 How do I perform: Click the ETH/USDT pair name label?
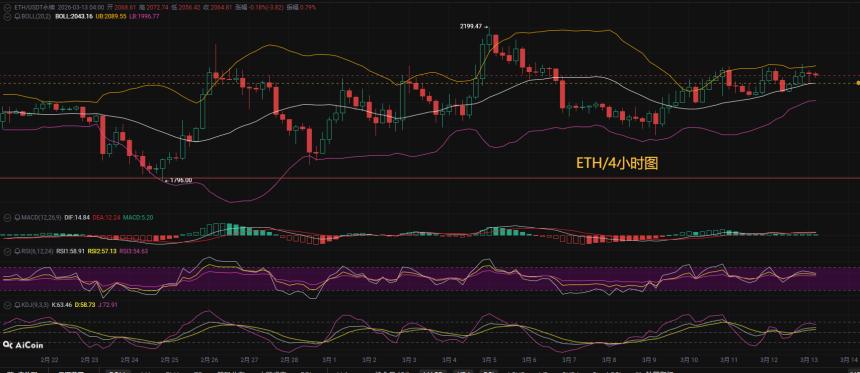pos(35,8)
